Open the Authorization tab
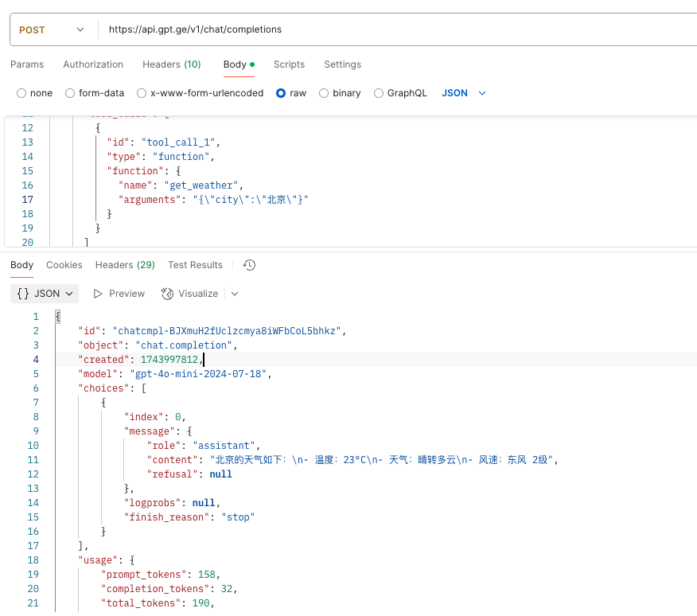 click(93, 64)
